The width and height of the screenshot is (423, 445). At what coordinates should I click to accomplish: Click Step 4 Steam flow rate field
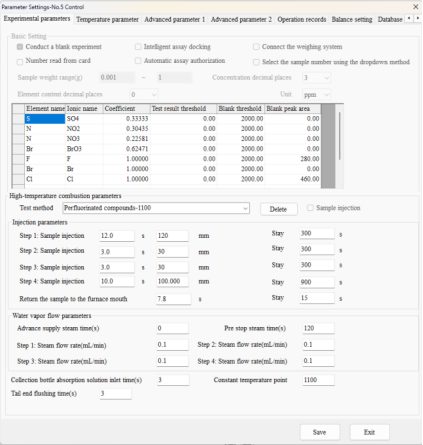coord(318,361)
